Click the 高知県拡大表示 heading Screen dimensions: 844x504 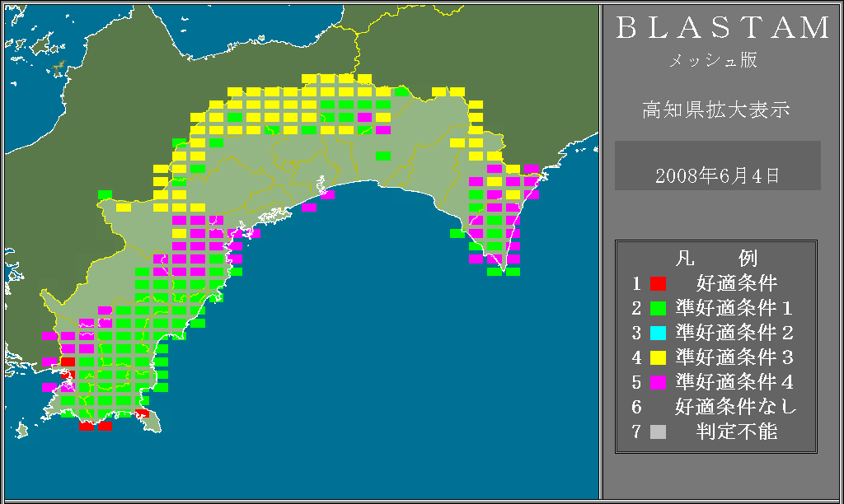coord(716,110)
